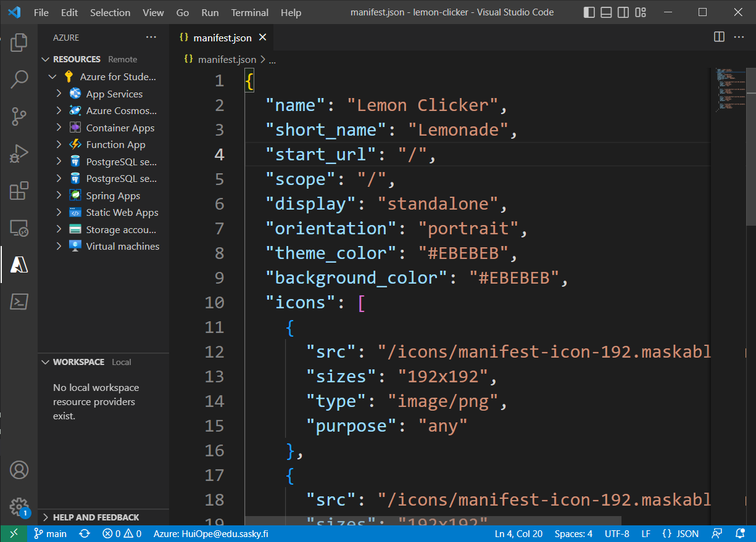Click the breadcrumb ellipsis after manifest.json
The width and height of the screenshot is (756, 542).
click(x=272, y=60)
